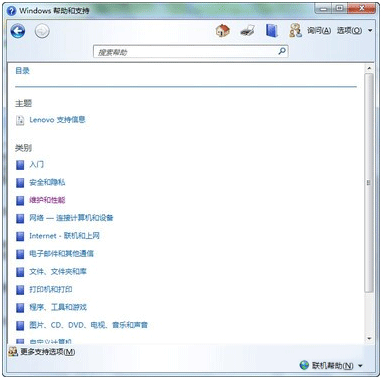This screenshot has width=382, height=379.
Task: Click the scrollbar up arrow
Action: coord(369,69)
